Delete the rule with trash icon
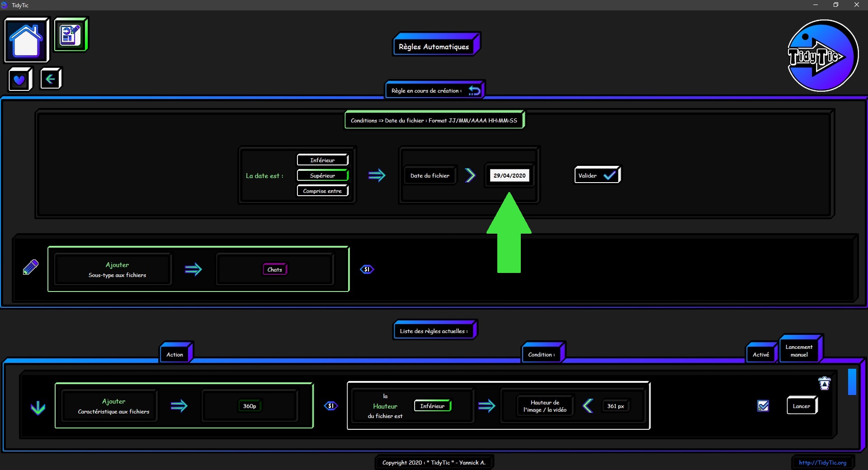868x470 pixels. (825, 384)
